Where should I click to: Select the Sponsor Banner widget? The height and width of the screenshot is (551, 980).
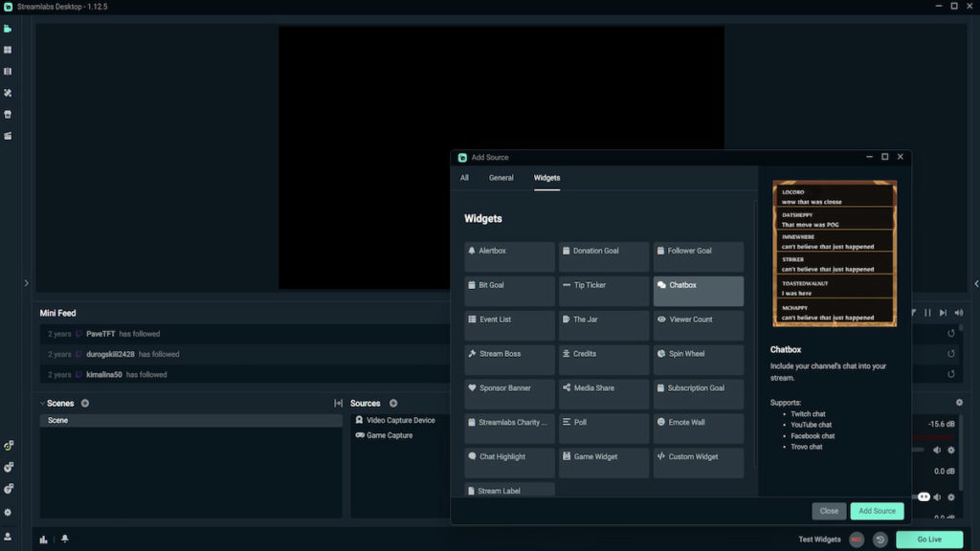[x=509, y=393]
